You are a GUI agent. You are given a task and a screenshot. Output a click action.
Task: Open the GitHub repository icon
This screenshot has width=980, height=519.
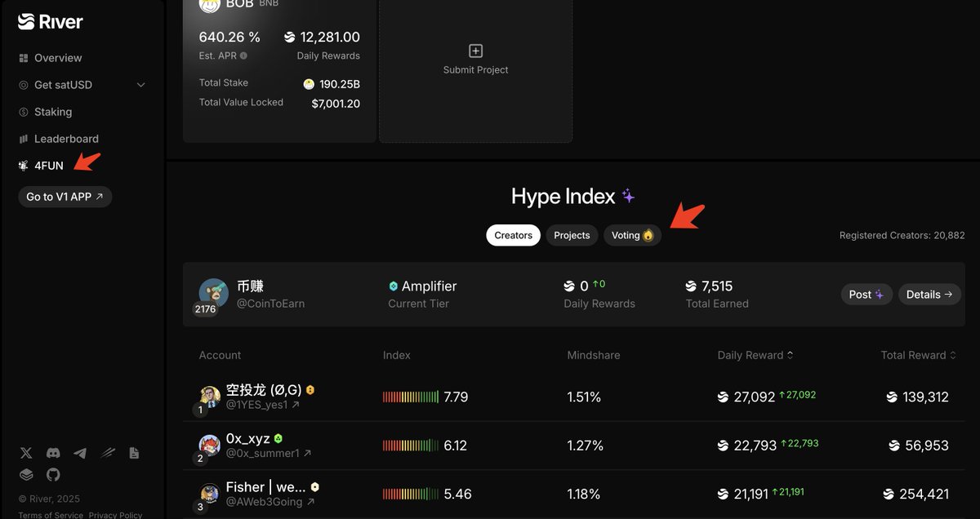click(53, 474)
